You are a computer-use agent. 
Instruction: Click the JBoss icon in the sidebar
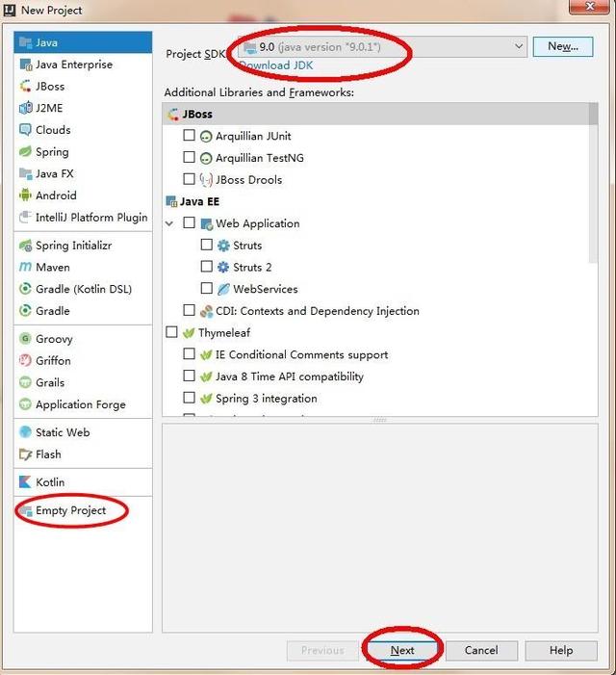pyautogui.click(x=25, y=86)
